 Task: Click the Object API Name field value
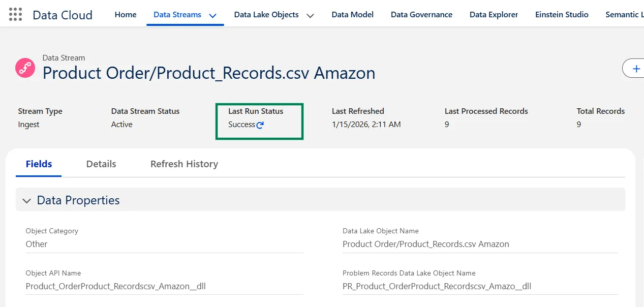coord(115,286)
